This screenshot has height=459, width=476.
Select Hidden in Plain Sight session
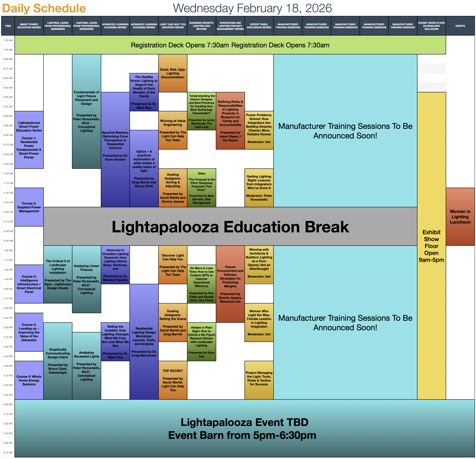(201, 342)
